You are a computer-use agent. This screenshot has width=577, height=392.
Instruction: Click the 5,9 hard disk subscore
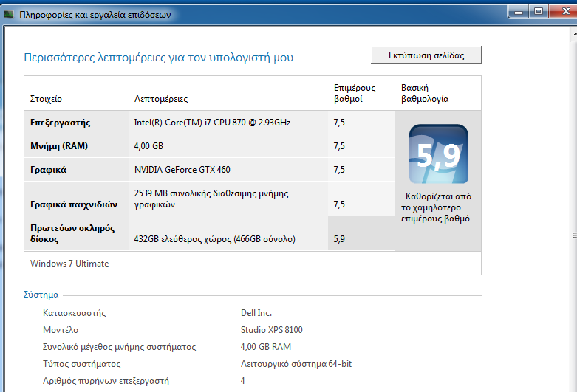pyautogui.click(x=339, y=239)
